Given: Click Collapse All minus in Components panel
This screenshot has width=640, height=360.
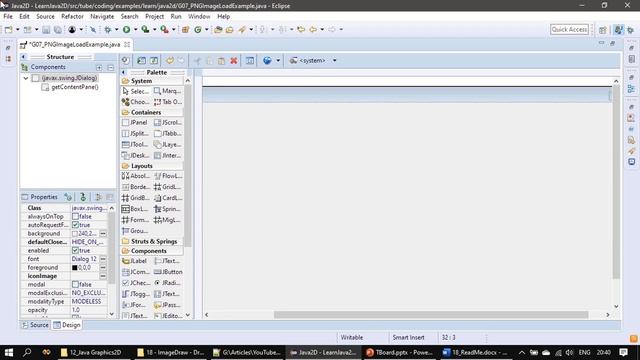Looking at the screenshot, I should coord(111,67).
